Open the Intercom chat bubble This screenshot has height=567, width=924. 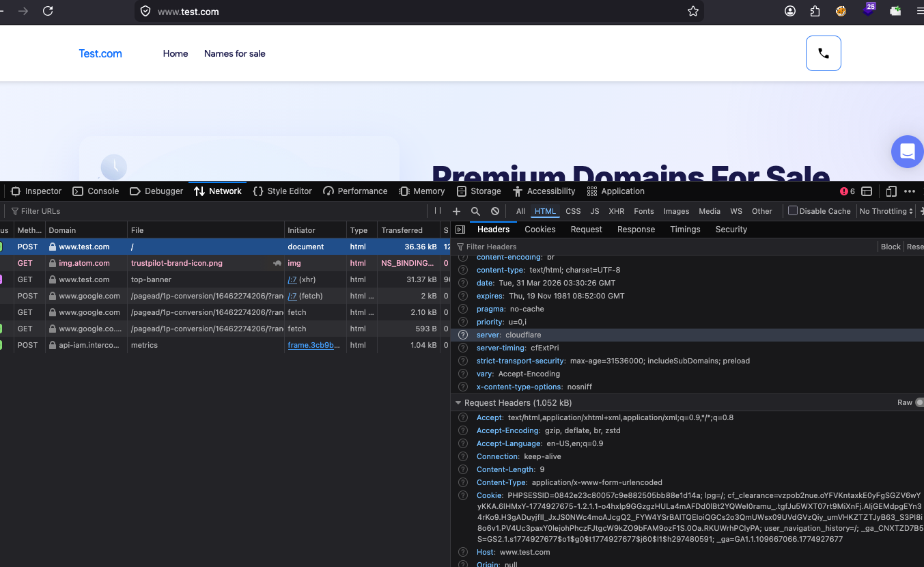[907, 152]
